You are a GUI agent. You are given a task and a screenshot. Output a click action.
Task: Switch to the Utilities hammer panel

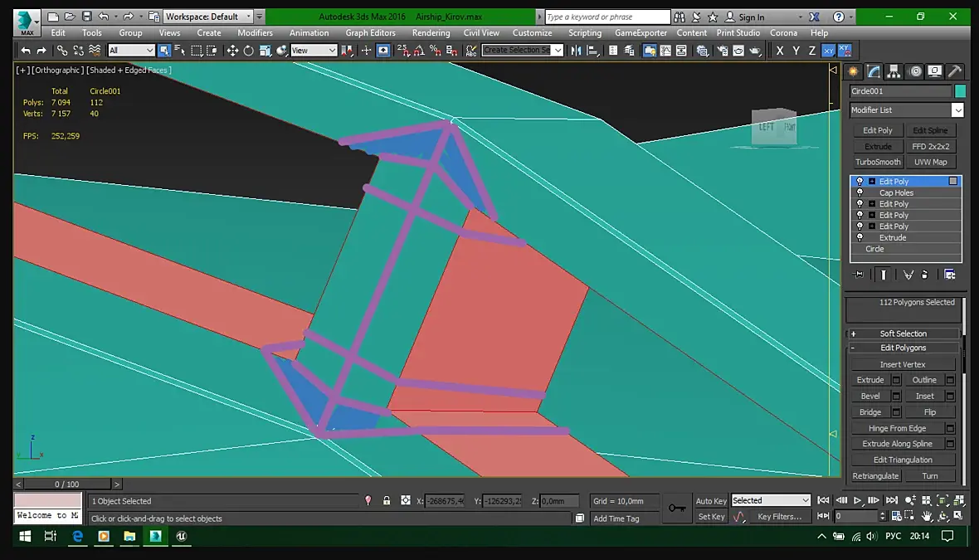click(x=955, y=71)
